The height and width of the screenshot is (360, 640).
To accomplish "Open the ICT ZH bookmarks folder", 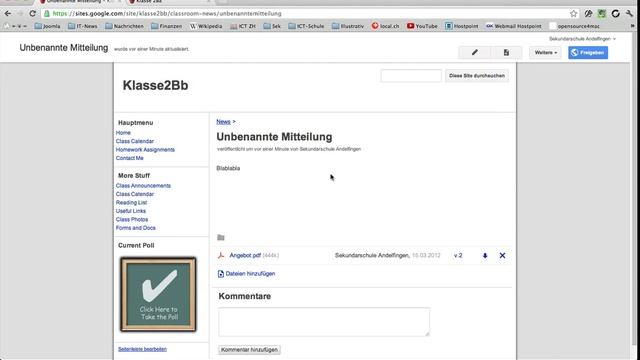I will tap(243, 26).
